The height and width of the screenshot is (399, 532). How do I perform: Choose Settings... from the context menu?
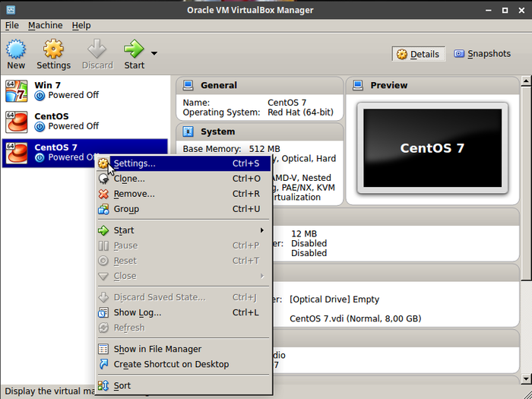(184, 163)
